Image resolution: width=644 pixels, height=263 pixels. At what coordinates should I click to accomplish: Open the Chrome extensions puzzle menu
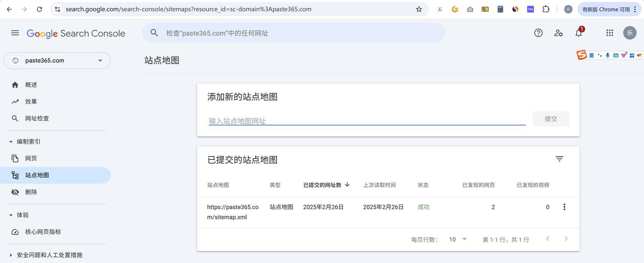point(546,9)
